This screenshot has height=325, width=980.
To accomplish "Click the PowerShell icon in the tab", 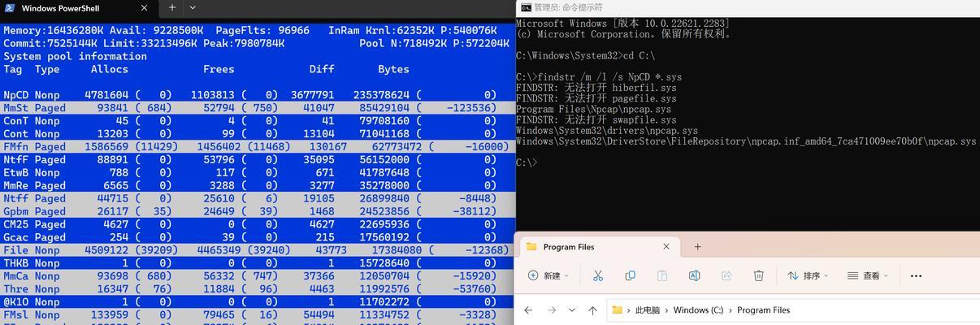I will click(9, 8).
